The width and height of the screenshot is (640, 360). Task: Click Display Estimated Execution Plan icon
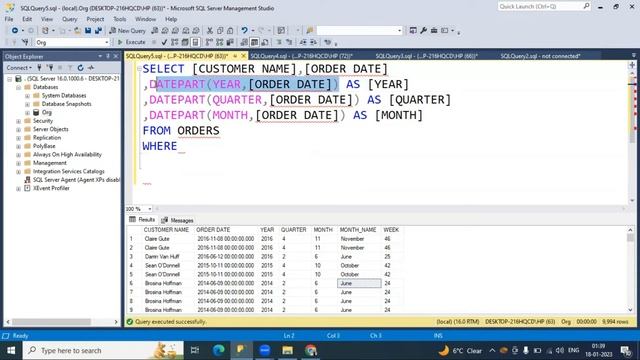click(175, 42)
